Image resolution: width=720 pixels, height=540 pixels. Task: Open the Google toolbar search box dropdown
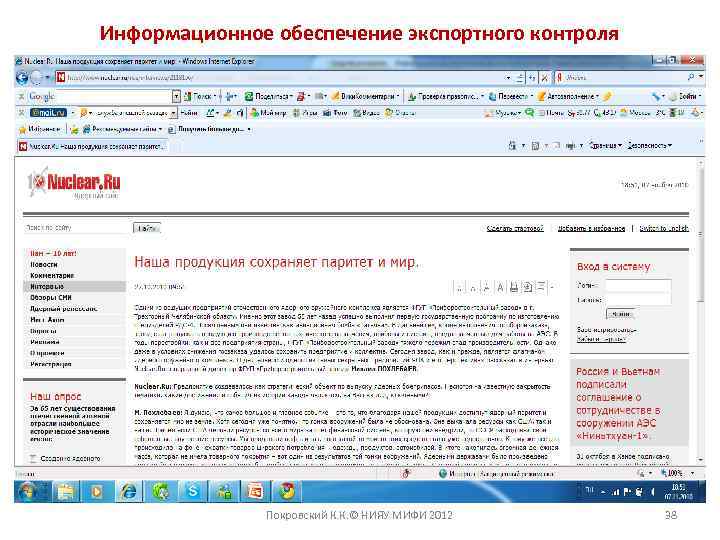[176, 96]
